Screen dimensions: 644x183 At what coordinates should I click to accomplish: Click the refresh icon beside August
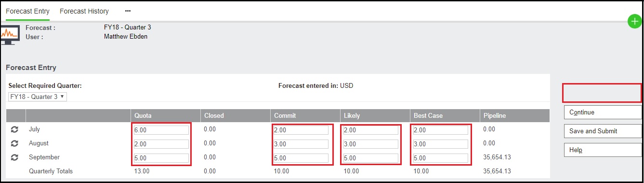click(x=14, y=143)
